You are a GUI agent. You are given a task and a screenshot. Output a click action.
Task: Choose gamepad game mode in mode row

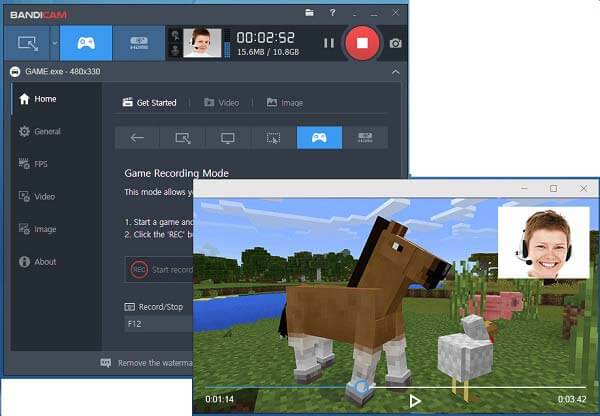coord(319,137)
